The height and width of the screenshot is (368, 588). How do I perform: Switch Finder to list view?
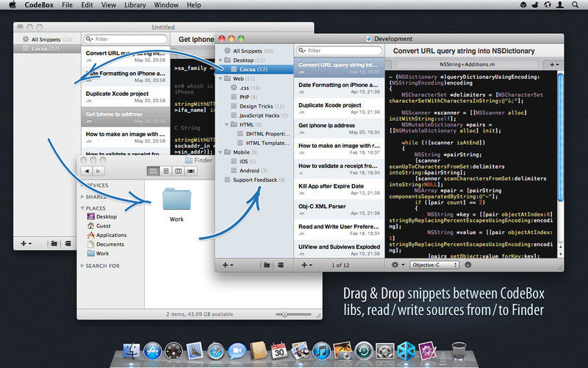coord(166,171)
